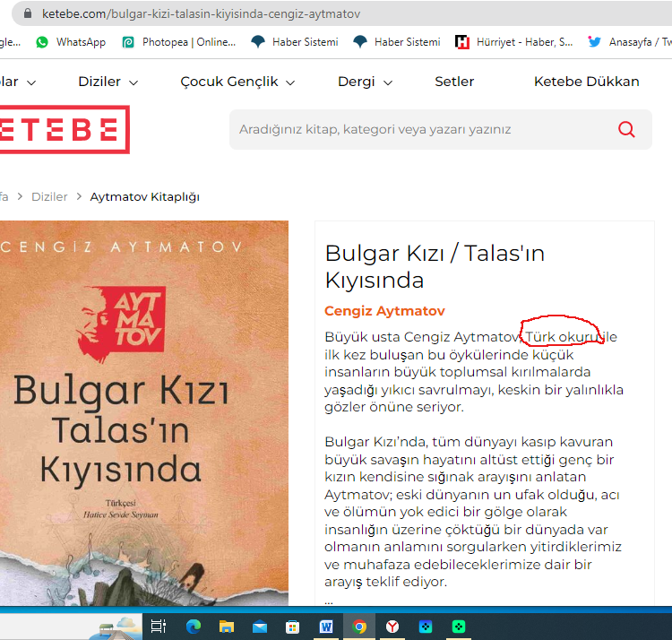The image size is (672, 640).
Task: Open the first Haber Sistemi bookmark
Action: coord(295,42)
